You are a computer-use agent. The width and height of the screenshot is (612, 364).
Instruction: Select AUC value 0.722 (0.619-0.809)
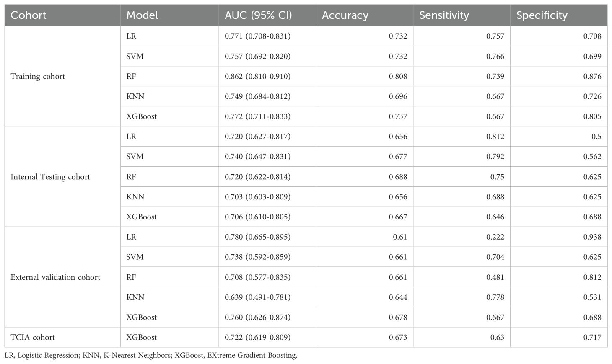(x=257, y=338)
